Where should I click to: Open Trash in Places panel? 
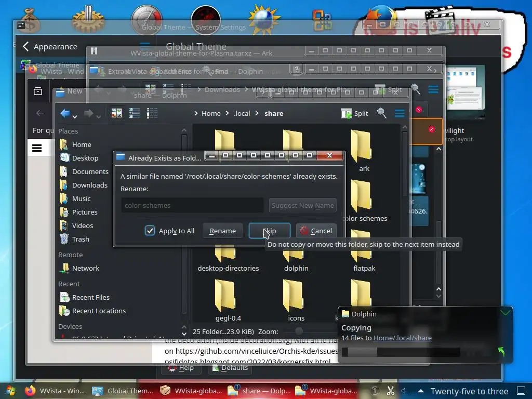(81, 239)
